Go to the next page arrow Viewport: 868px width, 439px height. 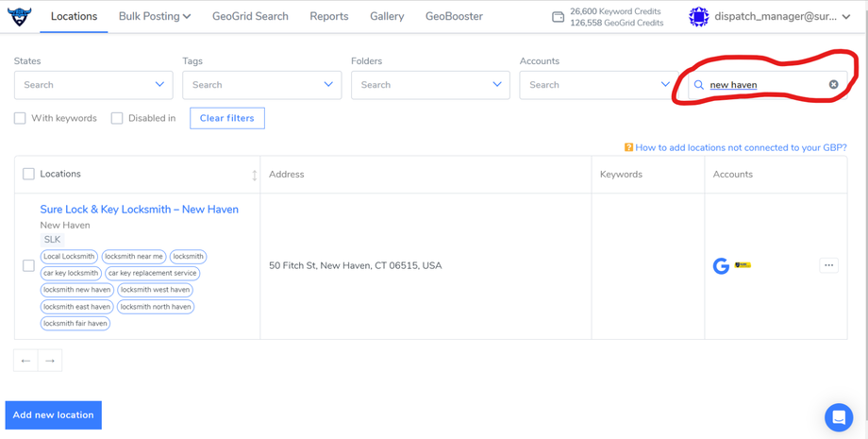pos(50,361)
